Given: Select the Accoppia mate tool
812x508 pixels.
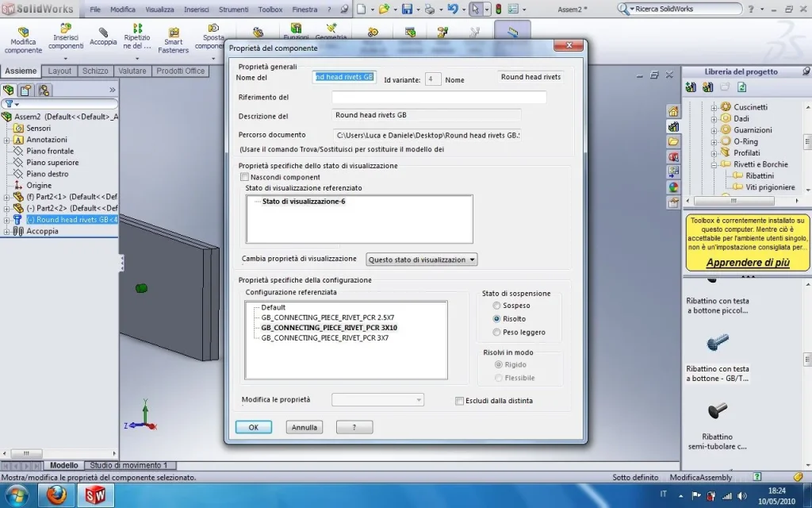Looking at the screenshot, I should point(103,37).
